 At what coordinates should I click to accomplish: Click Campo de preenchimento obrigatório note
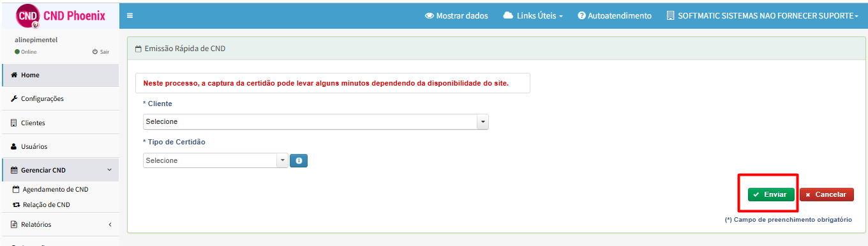coord(788,219)
